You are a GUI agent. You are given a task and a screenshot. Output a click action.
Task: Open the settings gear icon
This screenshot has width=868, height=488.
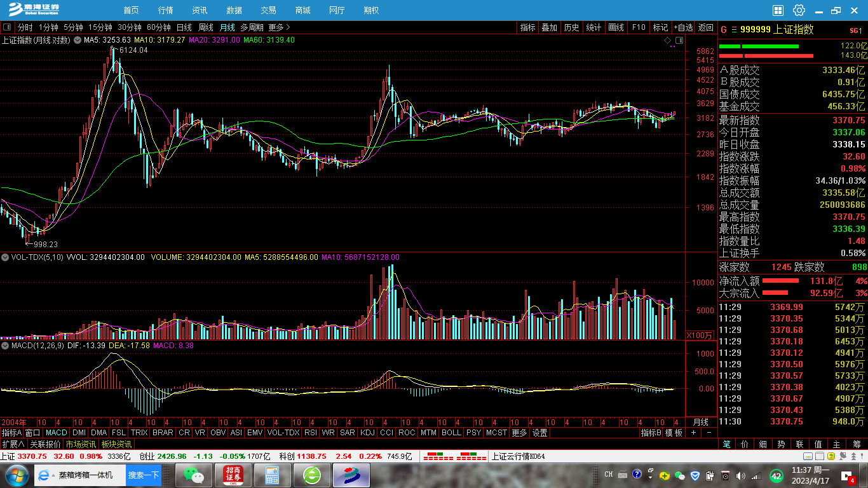[799, 10]
